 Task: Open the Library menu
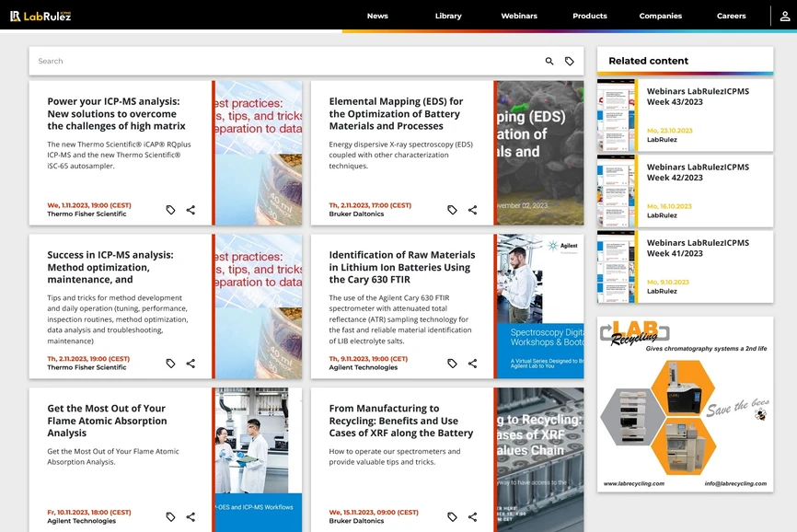tap(448, 16)
